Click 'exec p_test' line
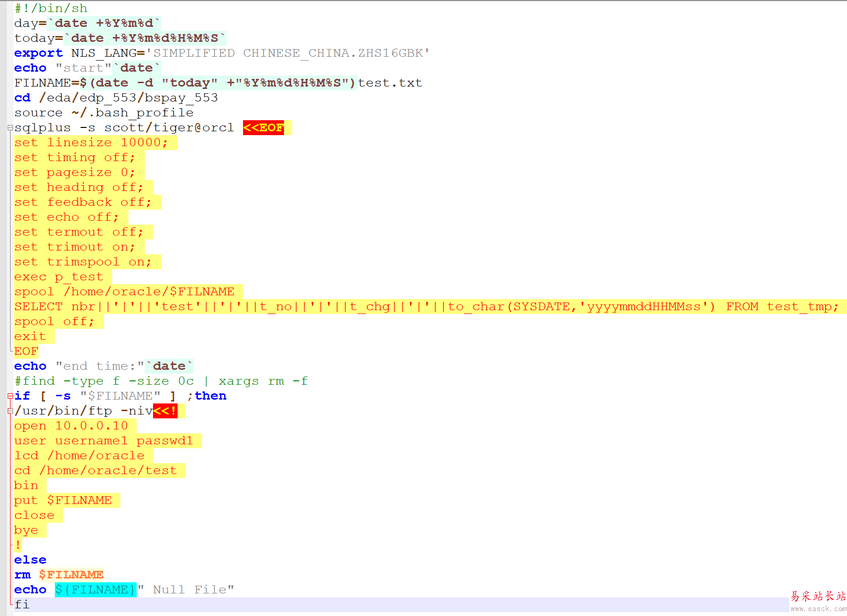 tap(59, 277)
